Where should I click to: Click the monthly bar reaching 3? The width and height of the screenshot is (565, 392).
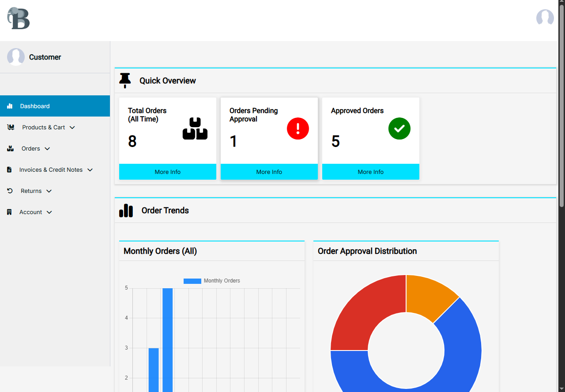(154, 370)
